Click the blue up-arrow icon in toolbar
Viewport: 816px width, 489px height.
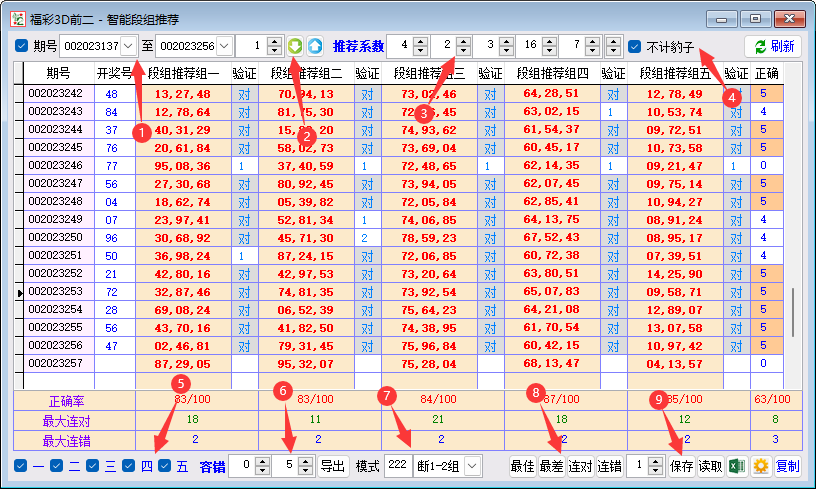tap(315, 46)
